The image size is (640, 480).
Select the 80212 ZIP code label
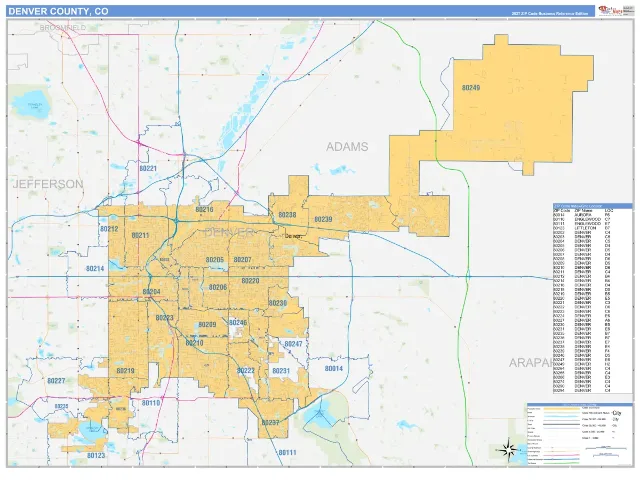tap(109, 229)
